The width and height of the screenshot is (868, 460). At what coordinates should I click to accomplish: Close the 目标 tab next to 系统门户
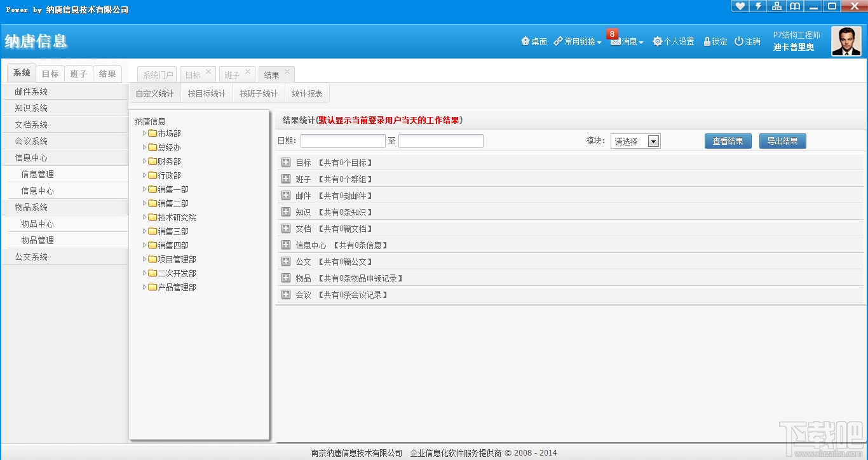click(208, 72)
